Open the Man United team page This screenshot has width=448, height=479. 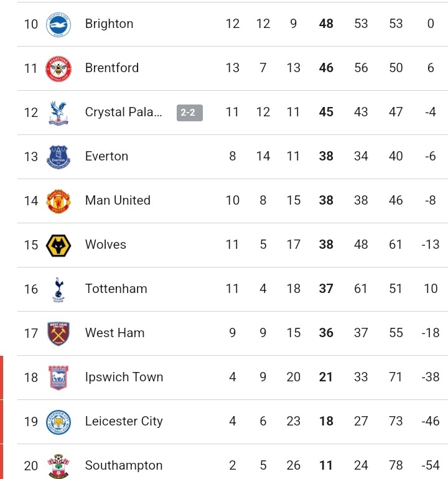118,200
